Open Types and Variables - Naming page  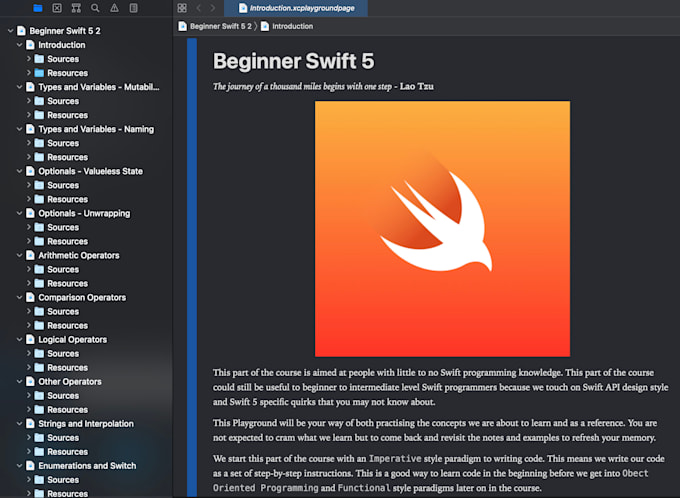(96, 129)
